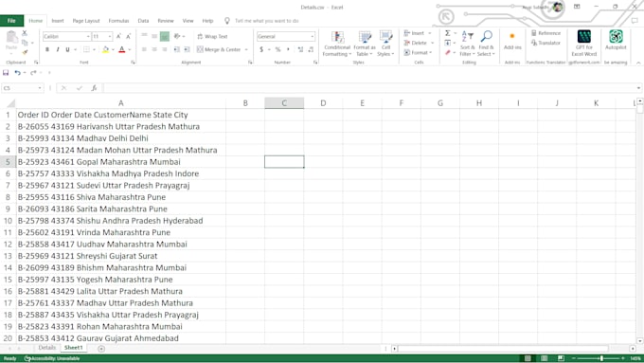Undo the last action
Screen dimensions: 644x363
[17, 73]
